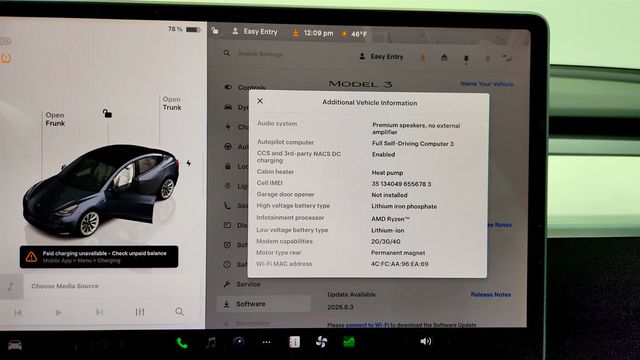
Task: Tap the Full Self-Driving Computer 3 value
Action: pyautogui.click(x=413, y=144)
